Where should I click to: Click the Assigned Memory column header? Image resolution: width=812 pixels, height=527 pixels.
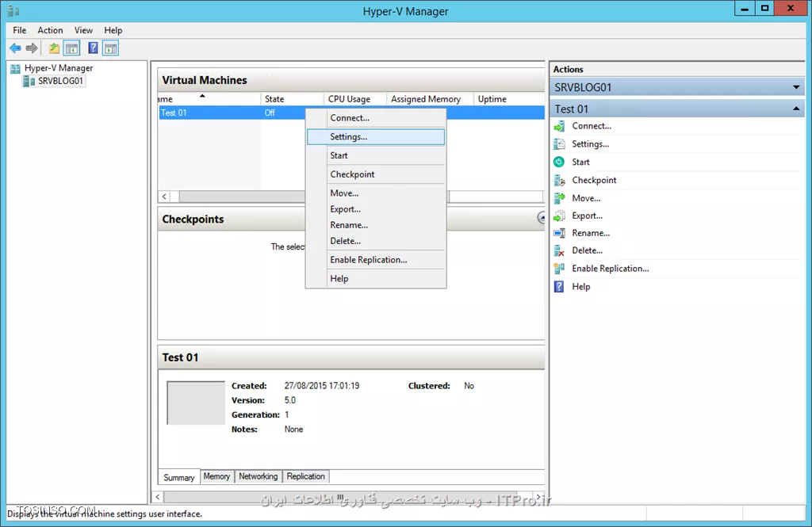430,99
